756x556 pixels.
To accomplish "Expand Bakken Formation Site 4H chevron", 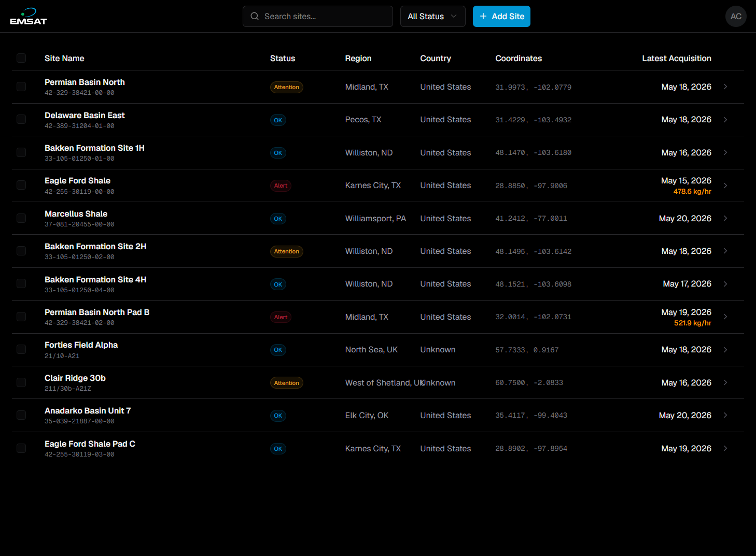I will coord(725,284).
